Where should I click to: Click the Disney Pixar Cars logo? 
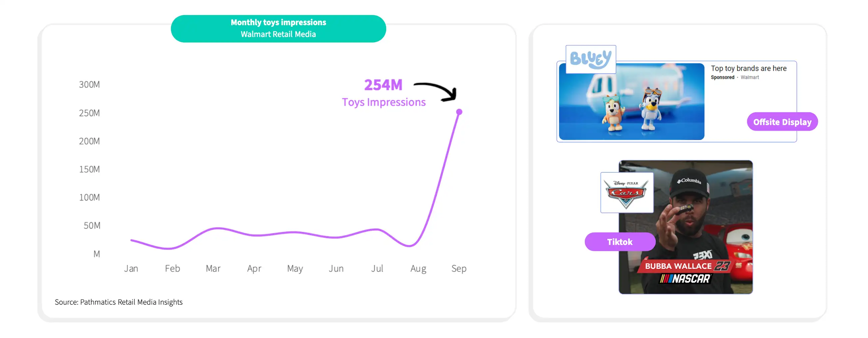(627, 193)
